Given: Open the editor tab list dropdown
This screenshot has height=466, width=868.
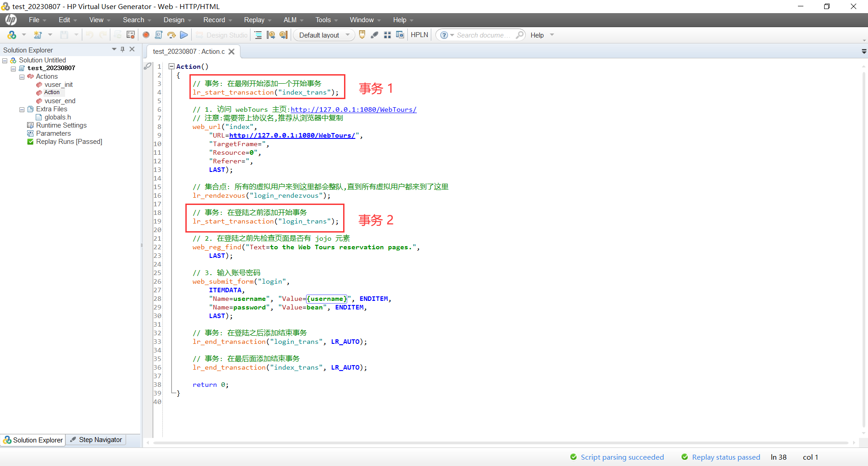Looking at the screenshot, I should pyautogui.click(x=864, y=52).
